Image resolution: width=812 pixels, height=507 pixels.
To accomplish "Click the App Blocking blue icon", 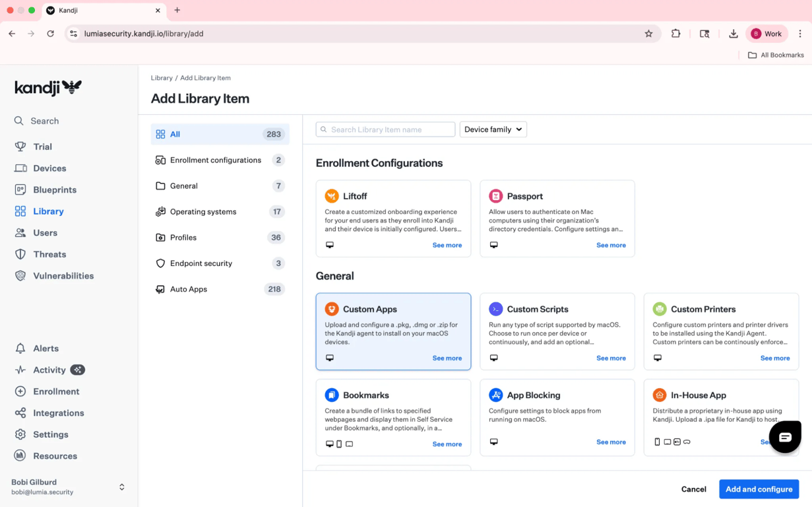I will coord(495,395).
